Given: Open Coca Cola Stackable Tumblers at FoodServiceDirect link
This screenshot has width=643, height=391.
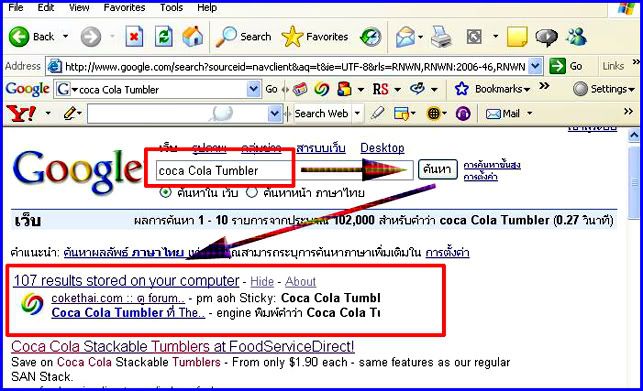Looking at the screenshot, I should tap(182, 347).
